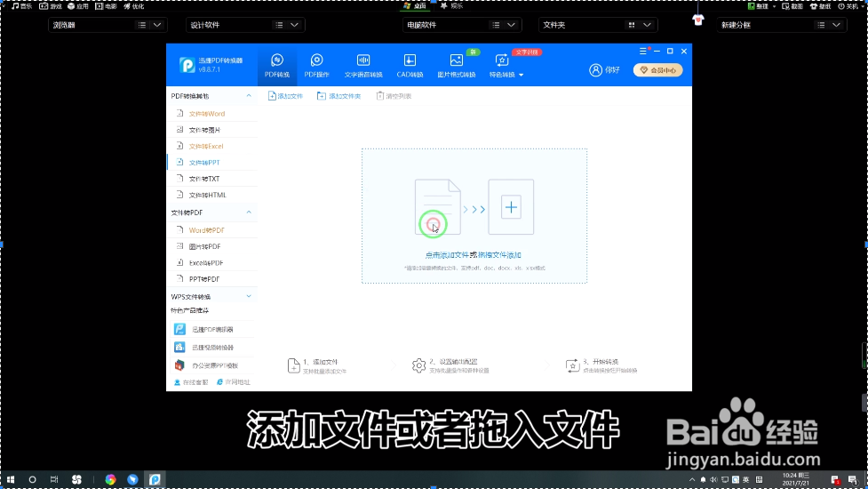Open the 办公资源PPT模板 recommendation icon
The height and width of the screenshot is (489, 868).
pos(179,365)
